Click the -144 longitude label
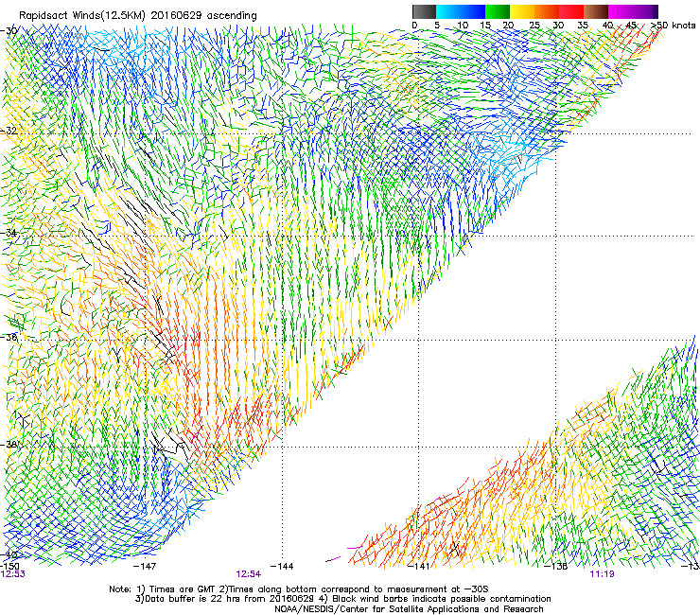 282,566
